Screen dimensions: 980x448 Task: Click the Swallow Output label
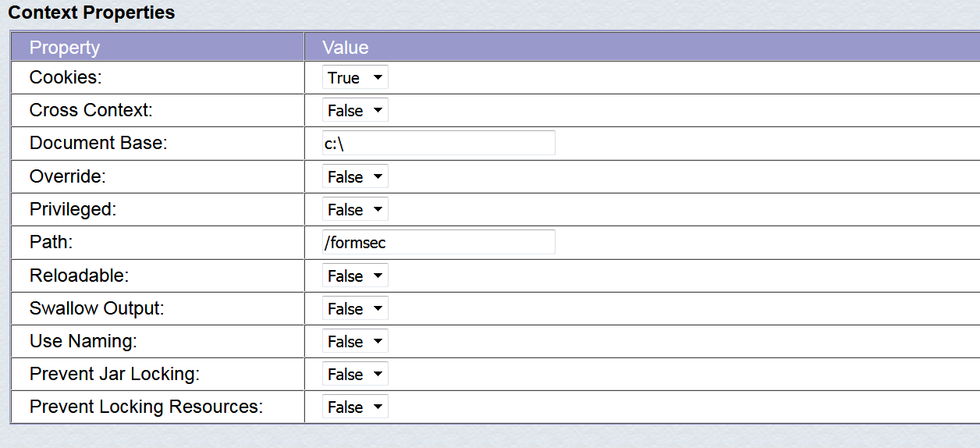(x=97, y=309)
